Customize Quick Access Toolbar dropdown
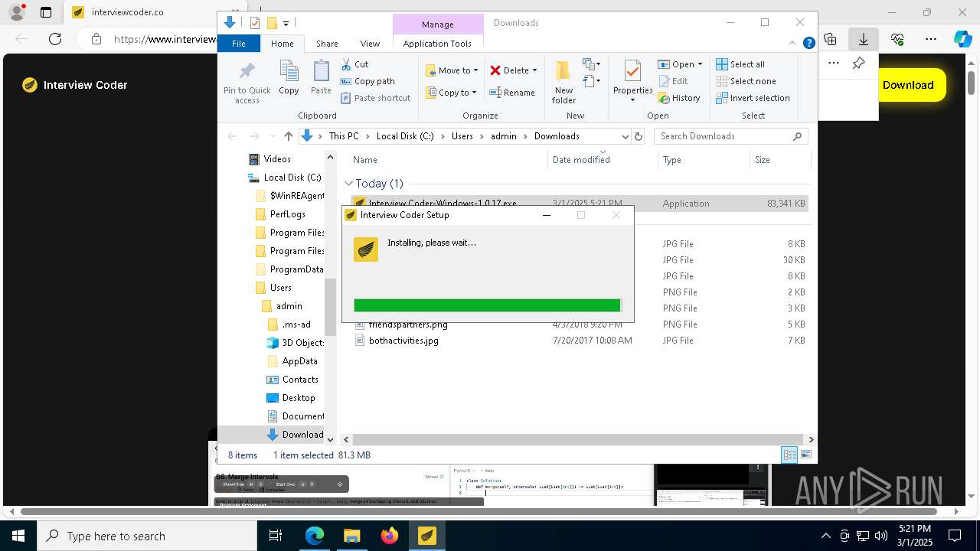Viewport: 980px width, 551px height. point(286,23)
